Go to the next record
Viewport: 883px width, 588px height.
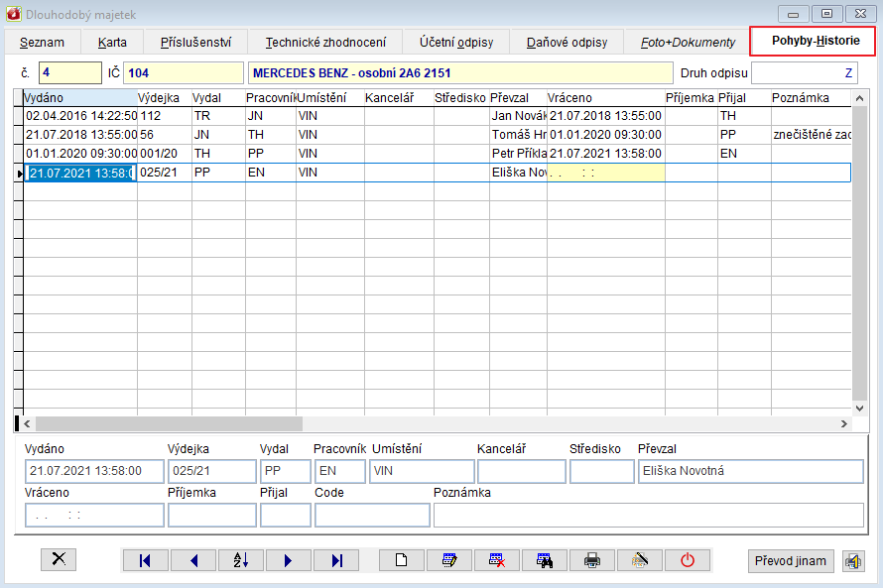[x=289, y=560]
